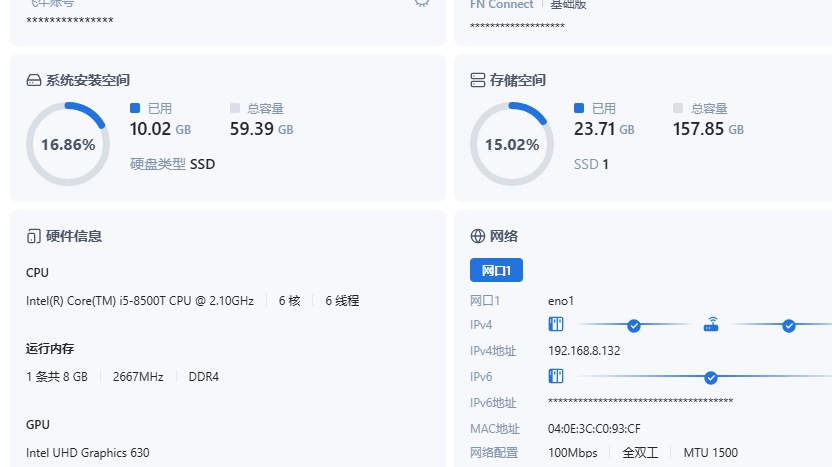Click the 10.02 GB used value
This screenshot has height=467, width=832.
160,129
